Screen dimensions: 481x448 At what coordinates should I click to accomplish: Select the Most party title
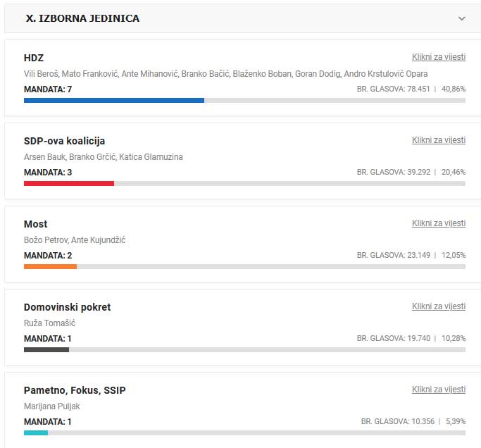tap(36, 224)
